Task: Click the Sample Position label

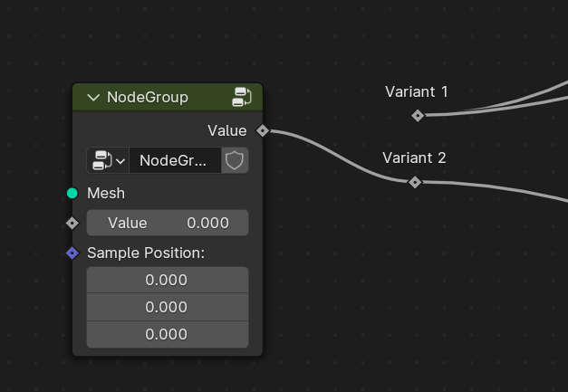Action: click(146, 253)
